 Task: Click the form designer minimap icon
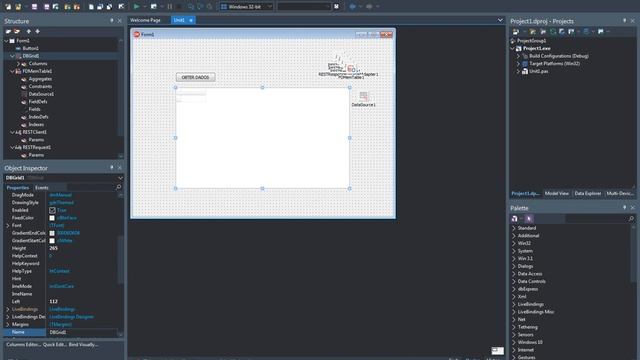(x=497, y=351)
